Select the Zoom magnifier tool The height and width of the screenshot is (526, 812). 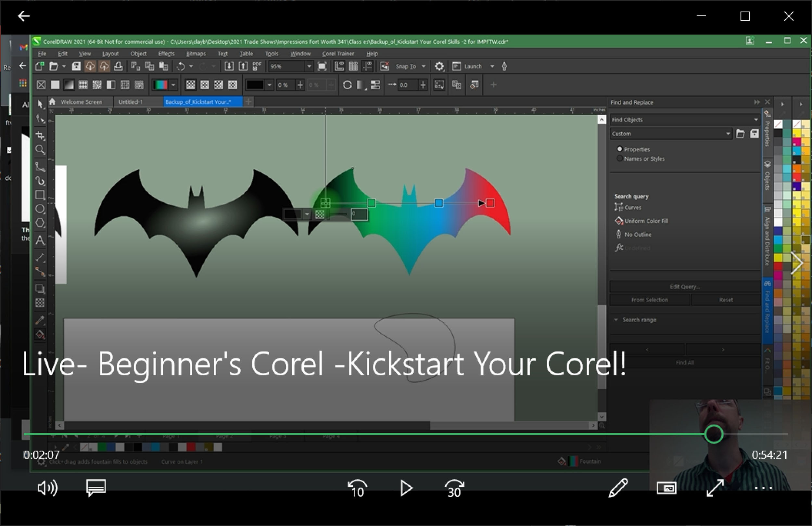click(40, 149)
